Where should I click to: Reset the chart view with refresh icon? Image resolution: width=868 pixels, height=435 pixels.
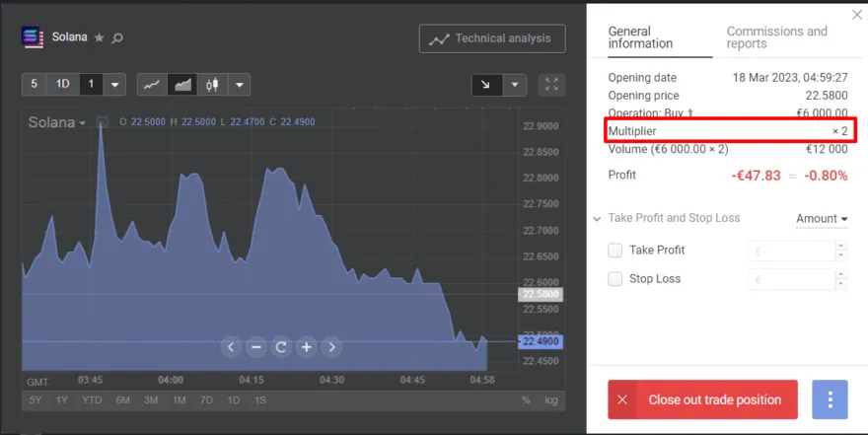[x=281, y=346]
